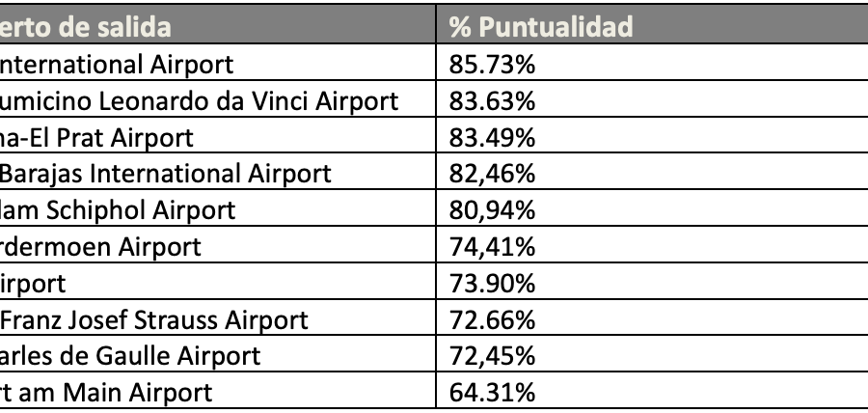The width and height of the screenshot is (868, 413).
Task: Select the 83.49% value cell
Action: [652, 135]
